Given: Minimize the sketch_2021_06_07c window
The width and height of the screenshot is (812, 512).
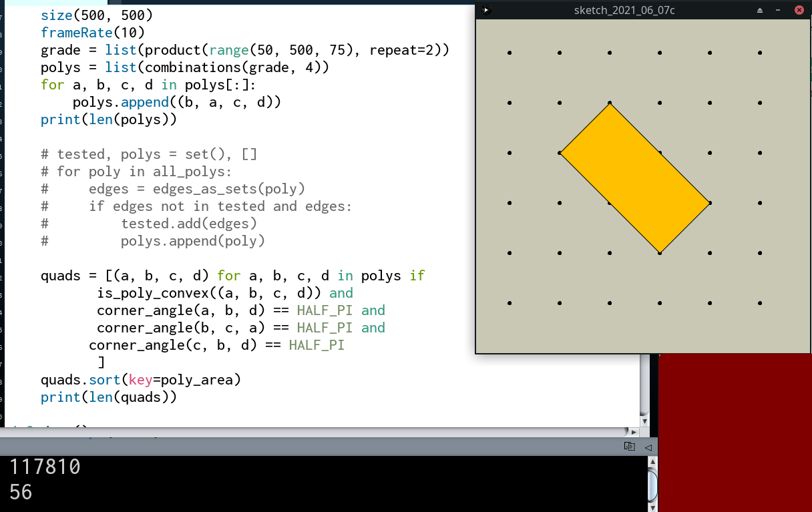Looking at the screenshot, I should point(778,10).
